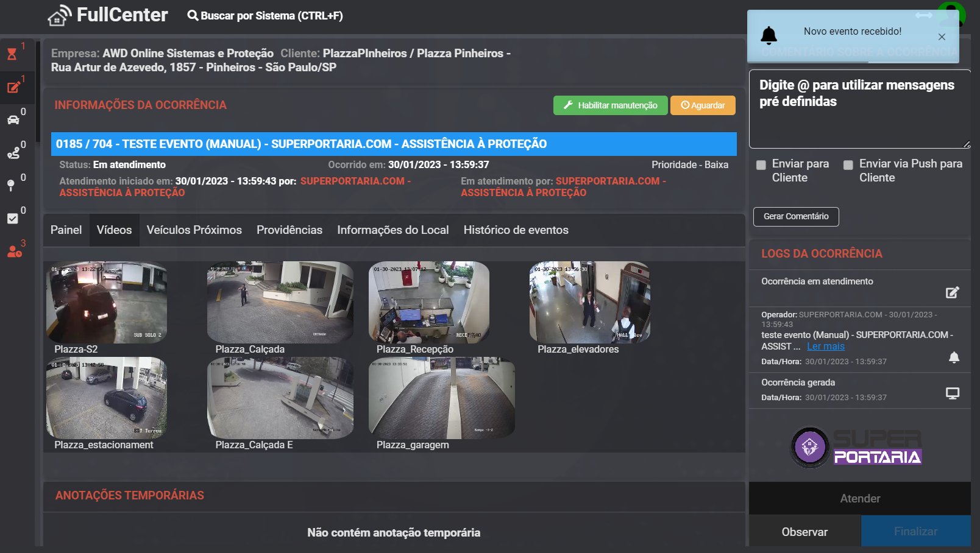This screenshot has height=553, width=980.
Task: Open Plazza_estacionament camera thumbnail
Action: pos(107,398)
